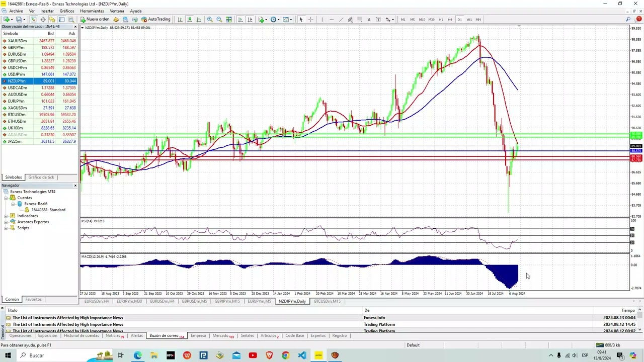The image size is (644, 362).
Task: Click the zoom in magnifier icon
Action: click(x=210, y=20)
